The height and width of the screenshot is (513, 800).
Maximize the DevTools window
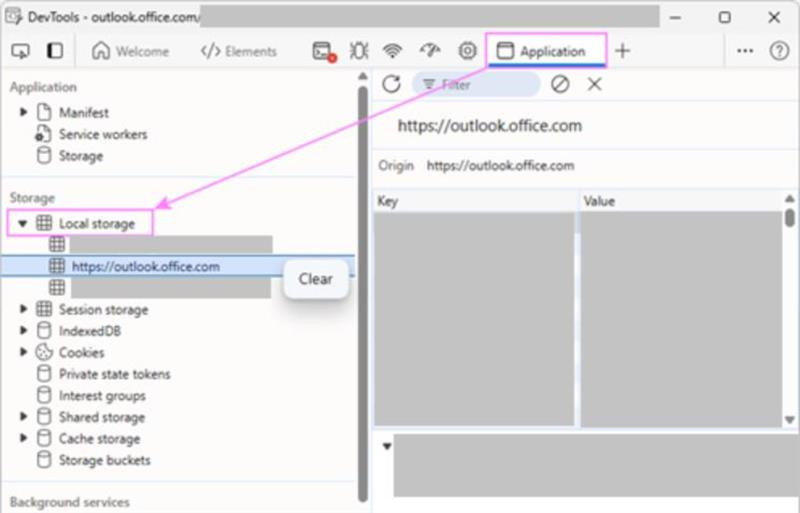[724, 17]
